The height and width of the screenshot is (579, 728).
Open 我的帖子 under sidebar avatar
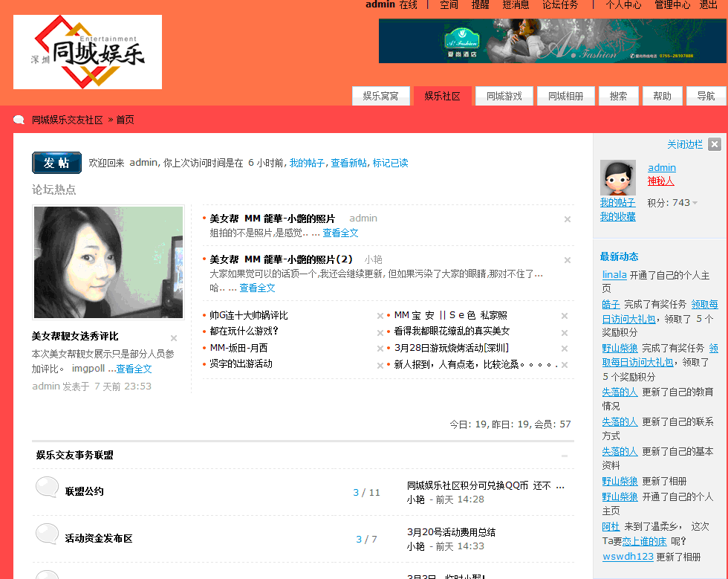[617, 203]
